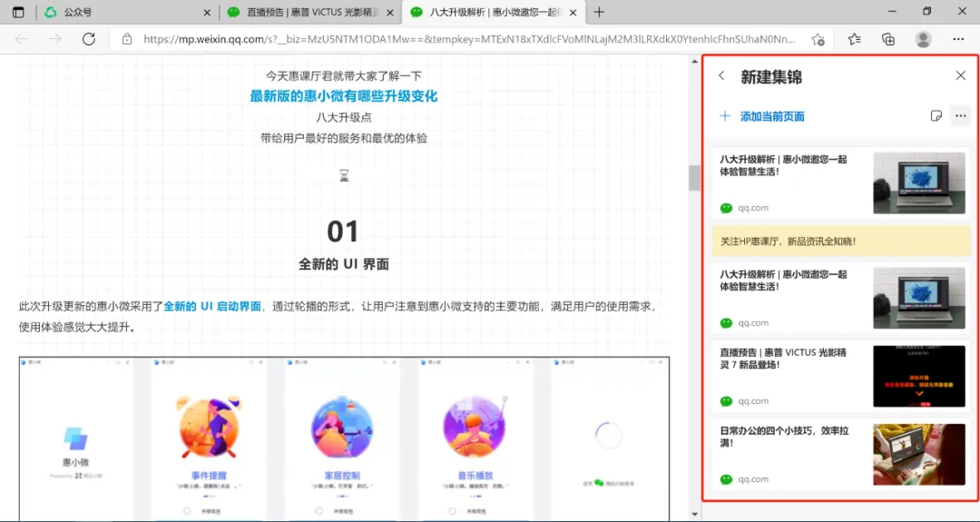Viewport: 980px width, 522px height.
Task: Open 日常办公的四个小技巧 collection card
Action: (x=841, y=455)
